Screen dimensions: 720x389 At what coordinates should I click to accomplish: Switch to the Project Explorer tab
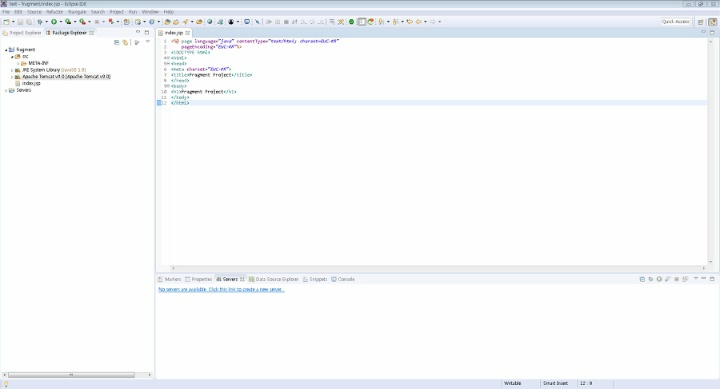[22, 33]
